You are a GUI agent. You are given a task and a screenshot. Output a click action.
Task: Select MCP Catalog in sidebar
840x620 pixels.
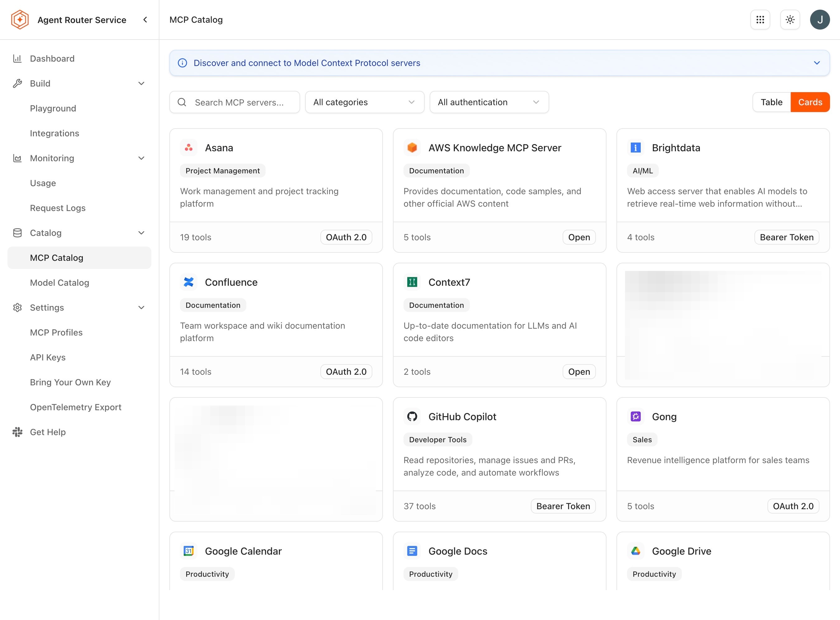[x=79, y=258]
